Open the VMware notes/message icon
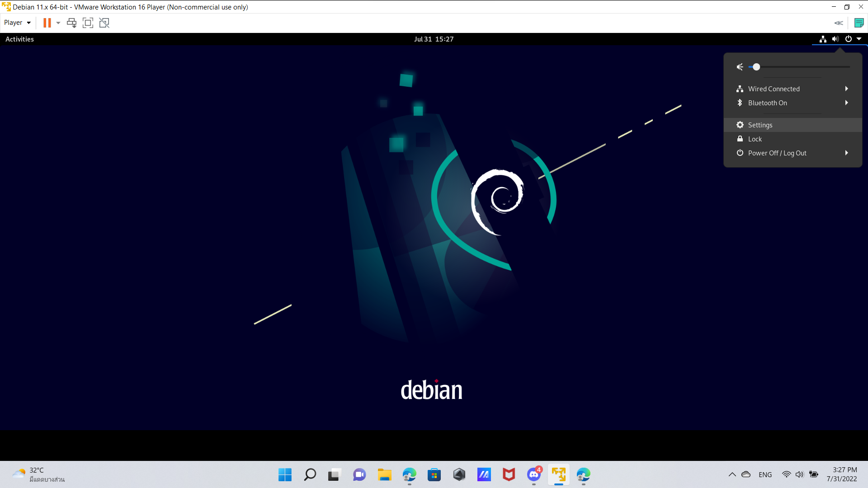This screenshot has width=868, height=488. click(859, 23)
